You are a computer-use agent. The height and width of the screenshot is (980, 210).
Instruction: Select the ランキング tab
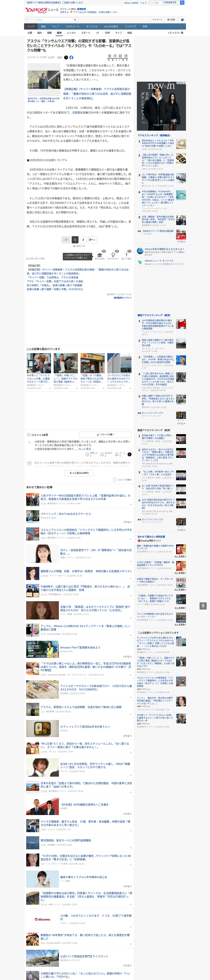coord(130,27)
